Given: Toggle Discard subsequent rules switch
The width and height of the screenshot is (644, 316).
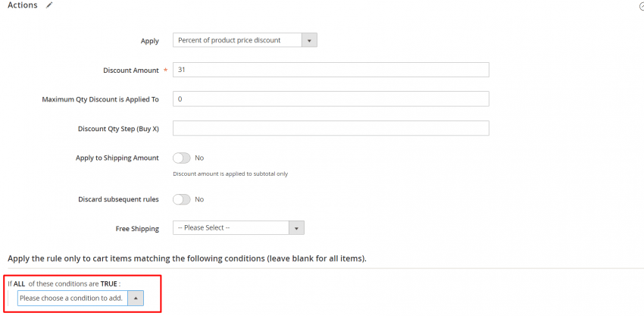Looking at the screenshot, I should [x=182, y=199].
